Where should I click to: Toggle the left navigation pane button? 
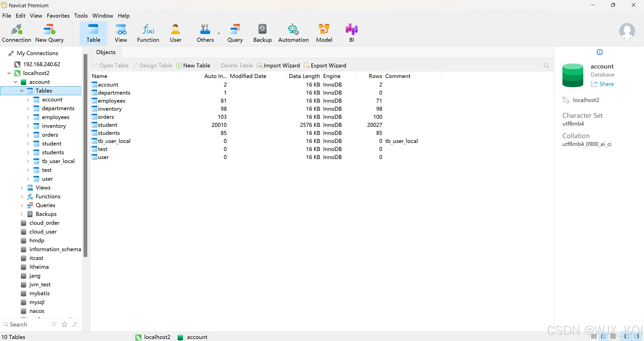click(x=627, y=336)
